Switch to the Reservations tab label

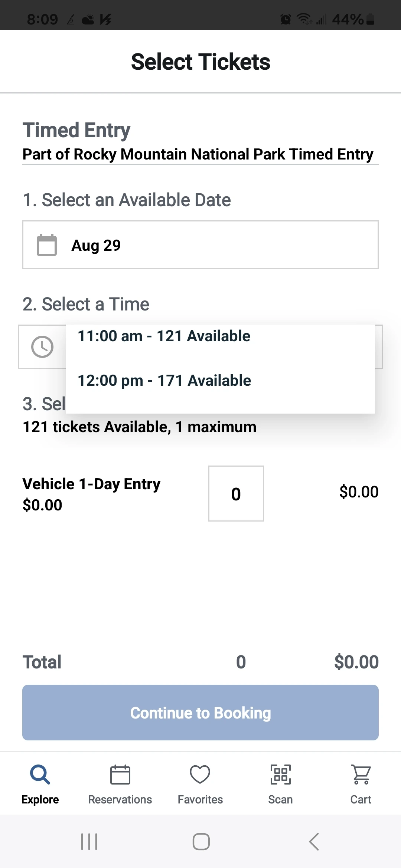tap(120, 799)
